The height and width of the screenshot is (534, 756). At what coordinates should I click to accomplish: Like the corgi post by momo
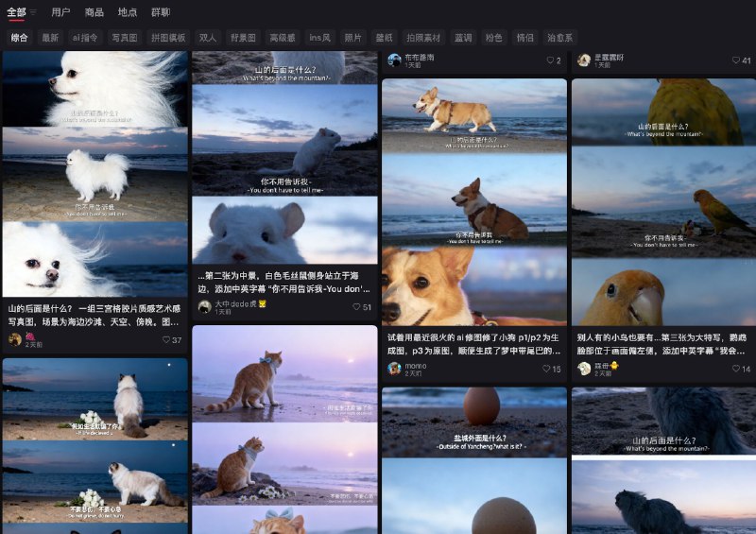click(546, 369)
